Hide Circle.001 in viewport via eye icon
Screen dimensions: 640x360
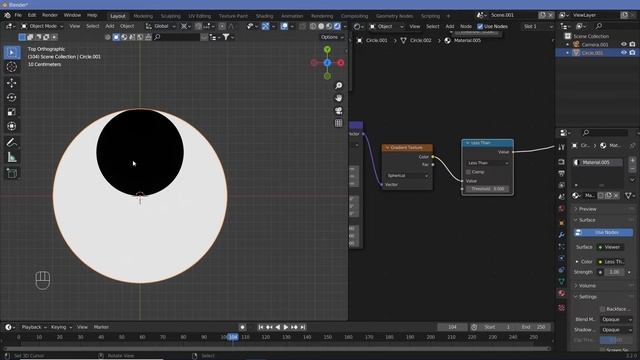624,53
